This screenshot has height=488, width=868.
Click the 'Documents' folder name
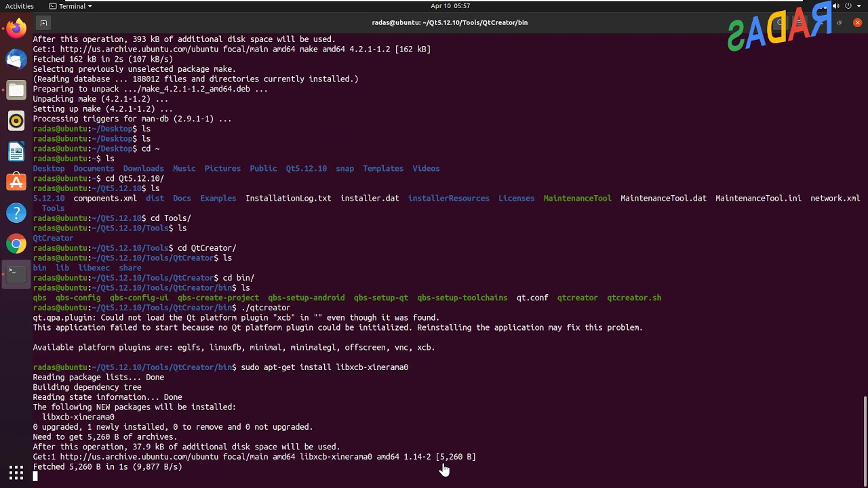point(94,168)
